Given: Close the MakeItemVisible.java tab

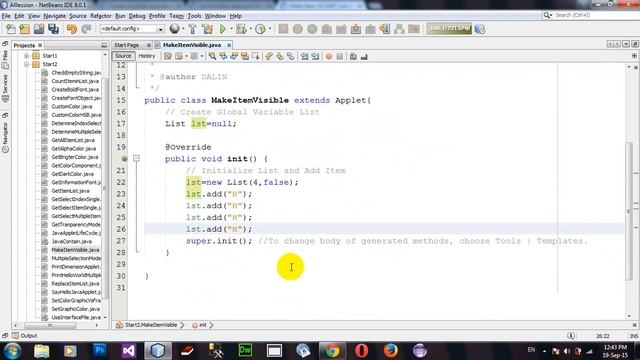Looking at the screenshot, I should tap(229, 45).
